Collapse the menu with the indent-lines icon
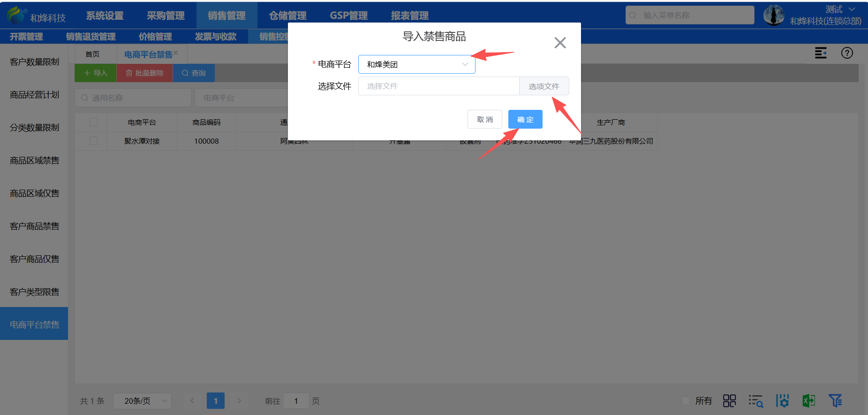The image size is (868, 415). (x=821, y=53)
